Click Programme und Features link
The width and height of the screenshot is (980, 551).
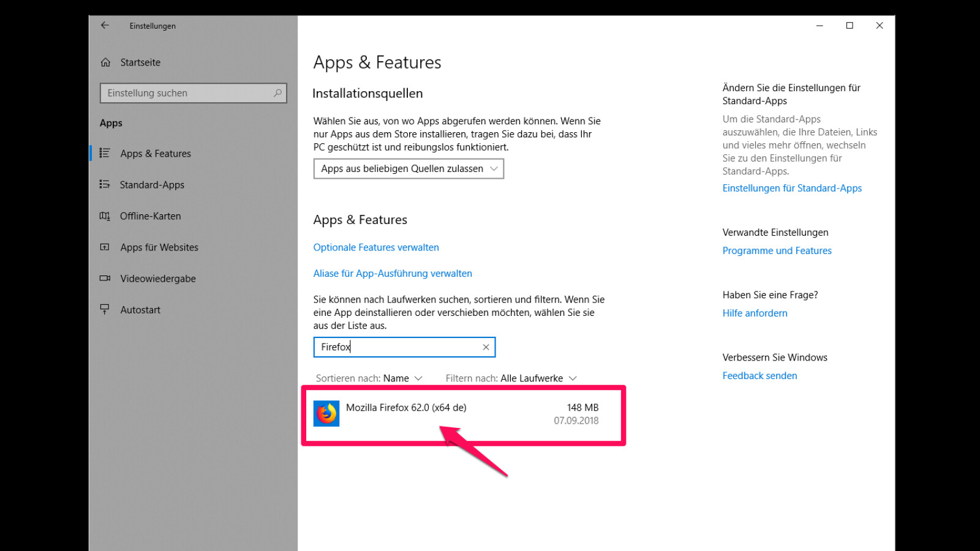(777, 251)
